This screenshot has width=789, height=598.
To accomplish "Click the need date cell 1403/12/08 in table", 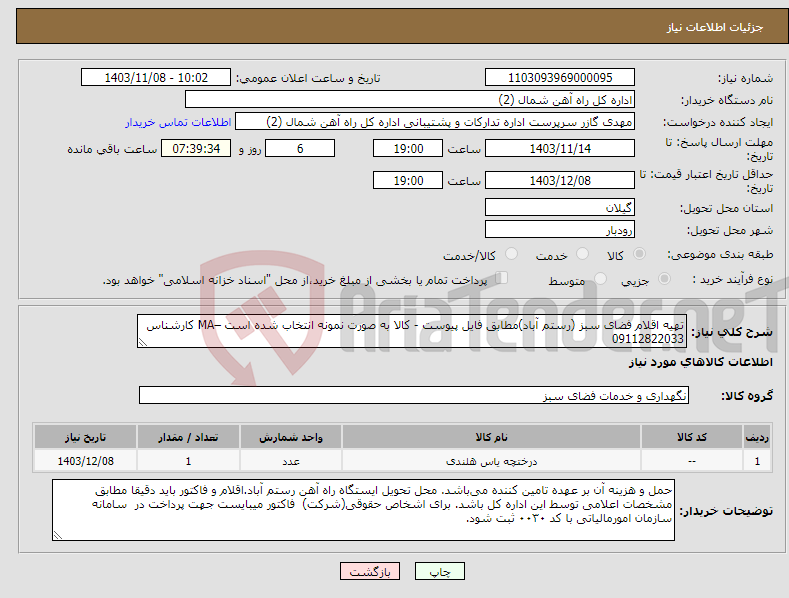I will point(86,461).
